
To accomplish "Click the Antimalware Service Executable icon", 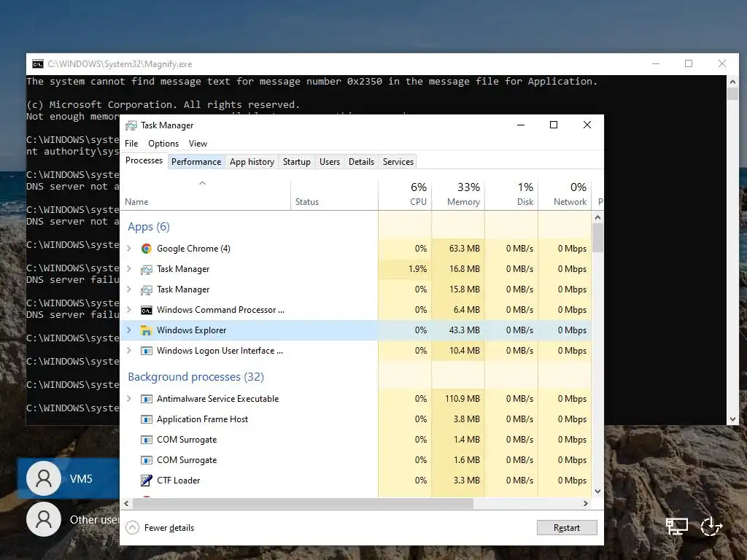I will tap(146, 399).
